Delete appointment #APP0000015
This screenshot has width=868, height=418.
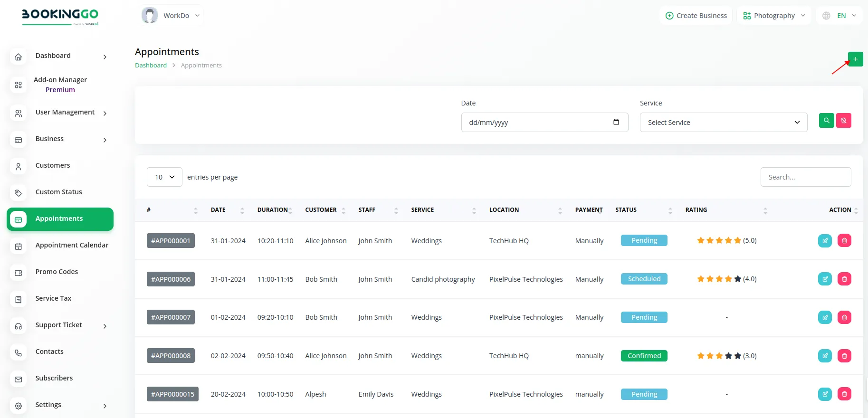coord(844,394)
